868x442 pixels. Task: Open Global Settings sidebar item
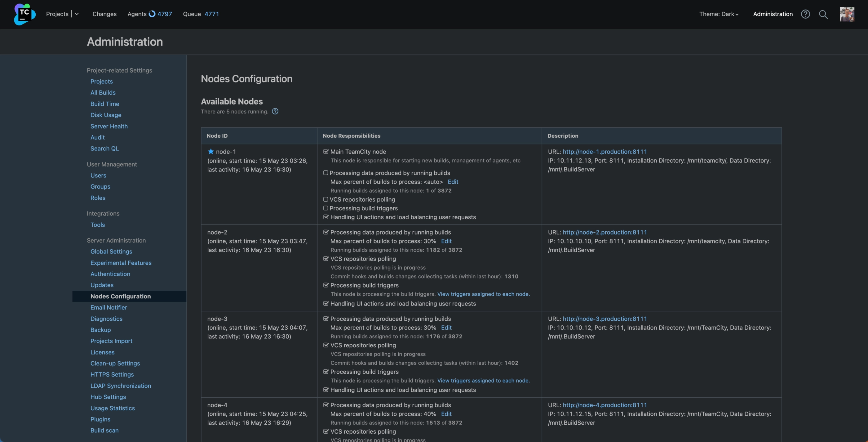click(x=111, y=252)
